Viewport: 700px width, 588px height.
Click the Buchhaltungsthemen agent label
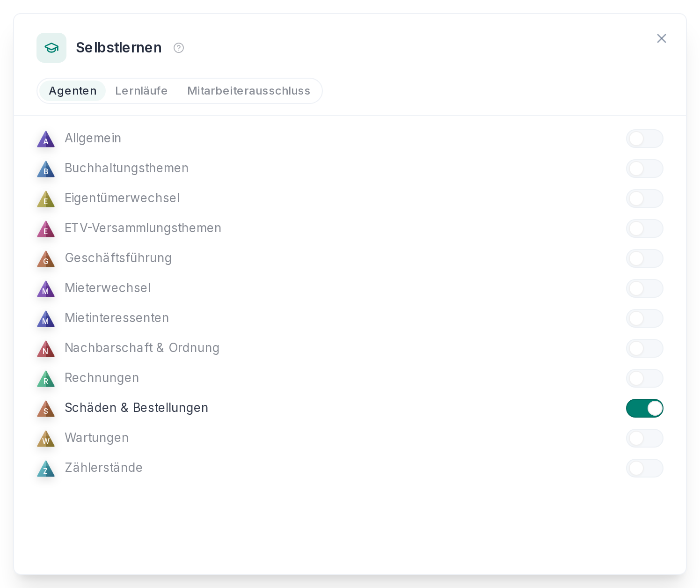coord(126,168)
